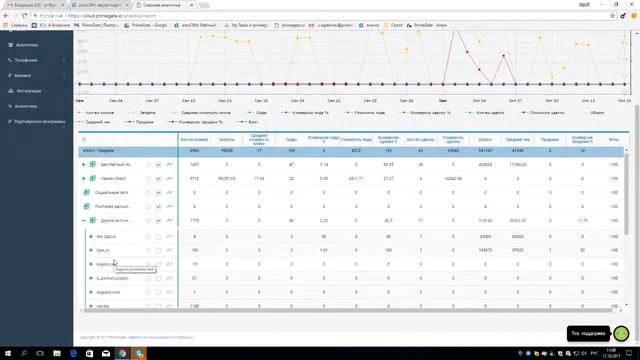Open Chrome from the Windows taskbar
This screenshot has width=640, height=360.
click(122, 353)
